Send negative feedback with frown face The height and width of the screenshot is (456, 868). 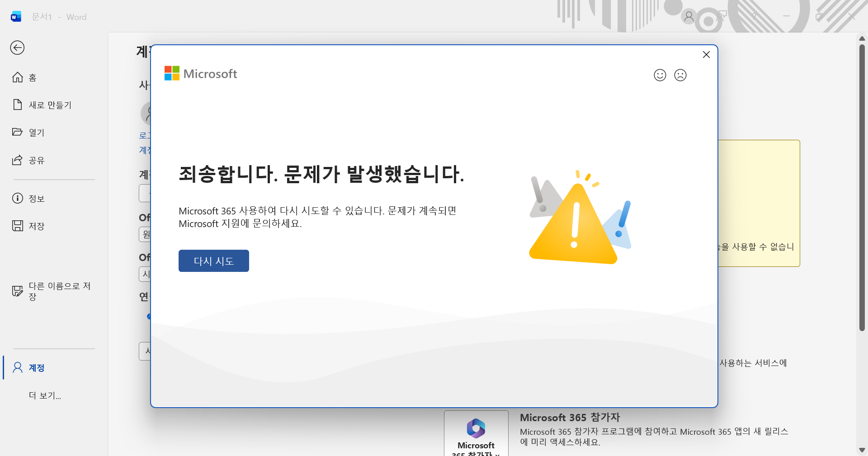680,75
